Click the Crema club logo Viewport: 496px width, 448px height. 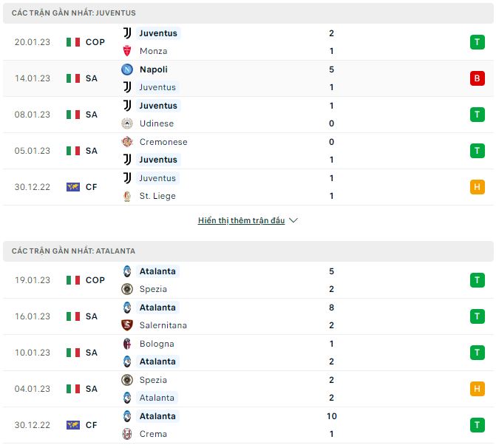click(x=126, y=434)
